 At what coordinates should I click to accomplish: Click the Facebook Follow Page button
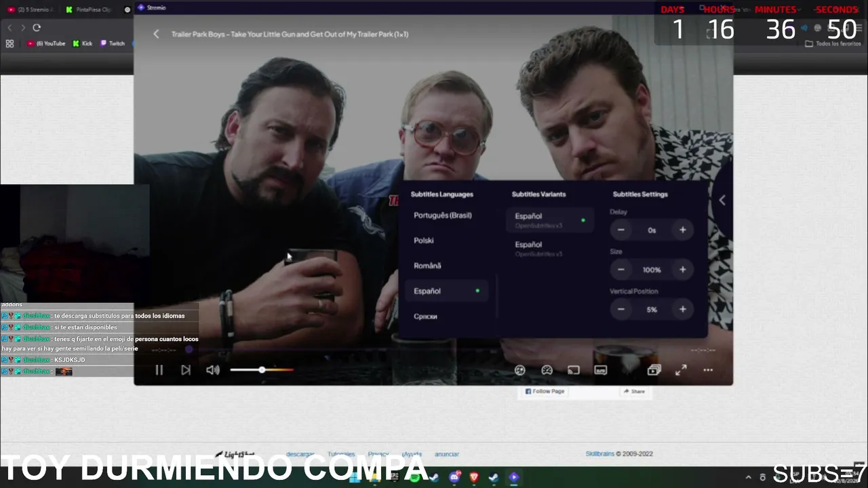(x=545, y=391)
